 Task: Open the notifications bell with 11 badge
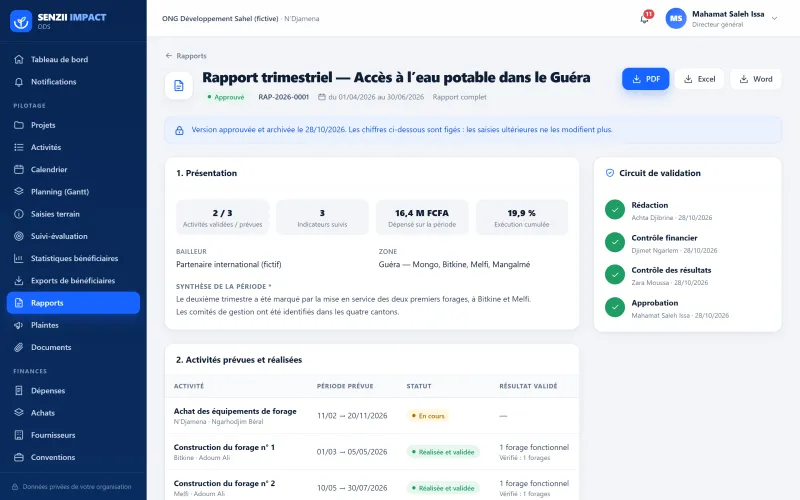645,18
